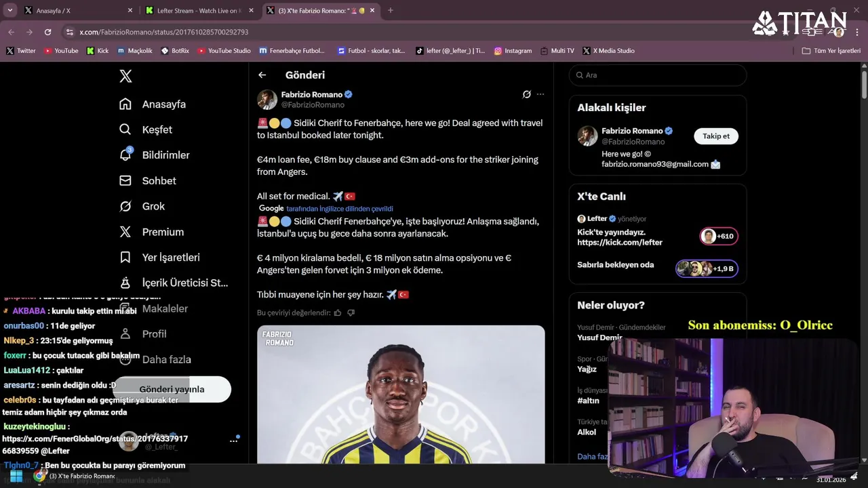Click the Gönderi yayınla button

(x=172, y=389)
